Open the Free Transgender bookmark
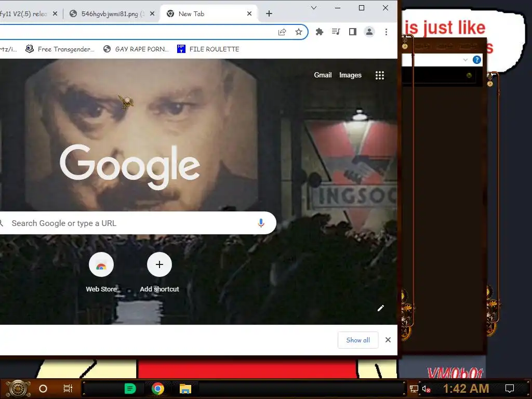The height and width of the screenshot is (399, 532). click(x=60, y=49)
